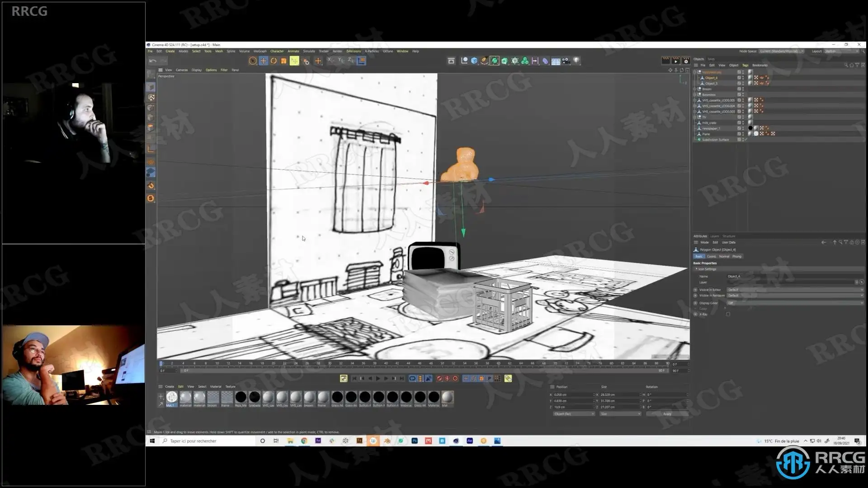This screenshot has width=868, height=488.
Task: Click the Light object icon
Action: tap(576, 61)
